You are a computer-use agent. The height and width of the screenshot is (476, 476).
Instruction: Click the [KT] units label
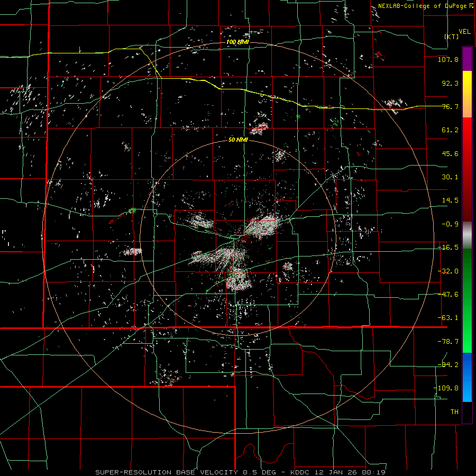tap(452, 36)
